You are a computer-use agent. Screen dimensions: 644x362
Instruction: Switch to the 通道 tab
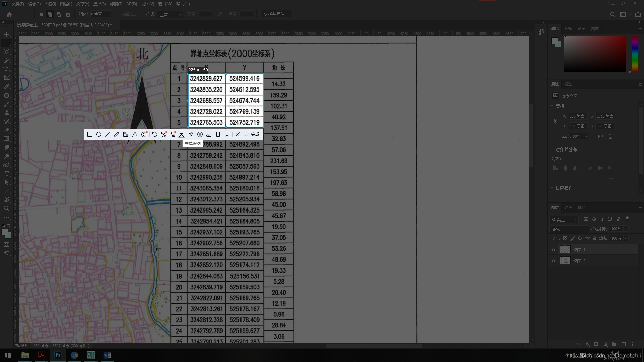568,207
